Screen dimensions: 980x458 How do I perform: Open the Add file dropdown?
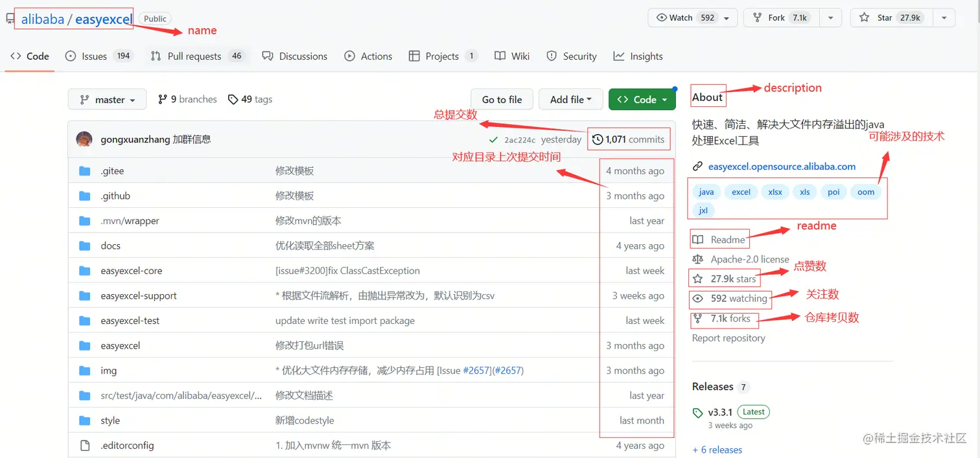click(x=571, y=100)
